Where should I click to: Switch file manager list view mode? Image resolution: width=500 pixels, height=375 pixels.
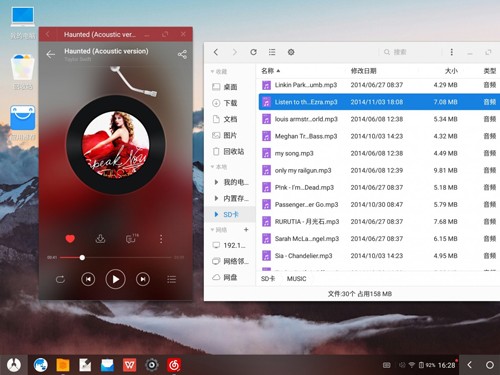pos(272,52)
